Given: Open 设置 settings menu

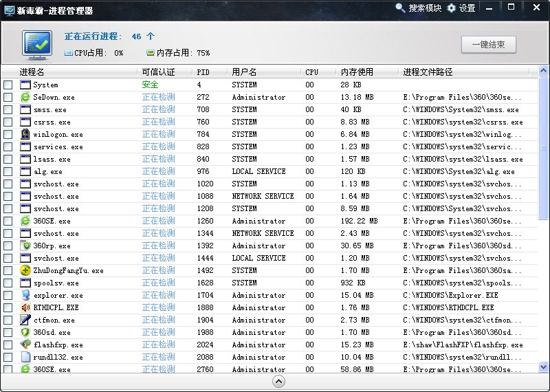Looking at the screenshot, I should click(x=461, y=8).
